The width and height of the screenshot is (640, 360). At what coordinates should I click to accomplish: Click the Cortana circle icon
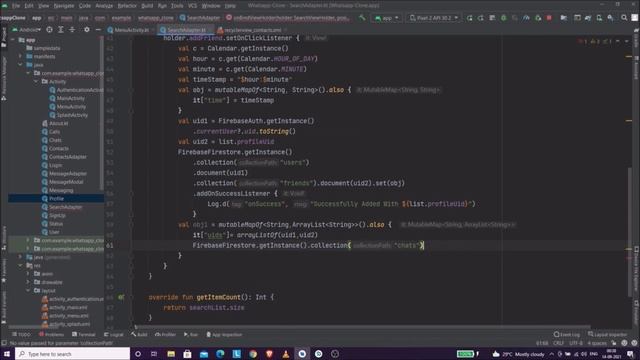click(138, 354)
